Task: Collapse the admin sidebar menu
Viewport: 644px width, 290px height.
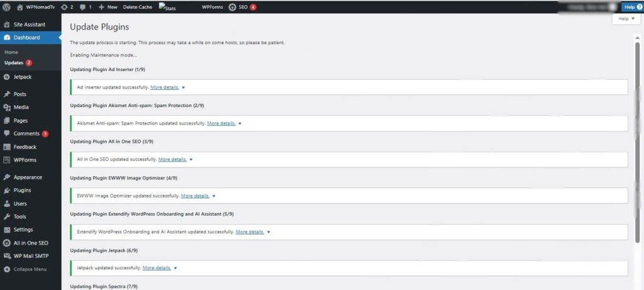Action: 30,269
